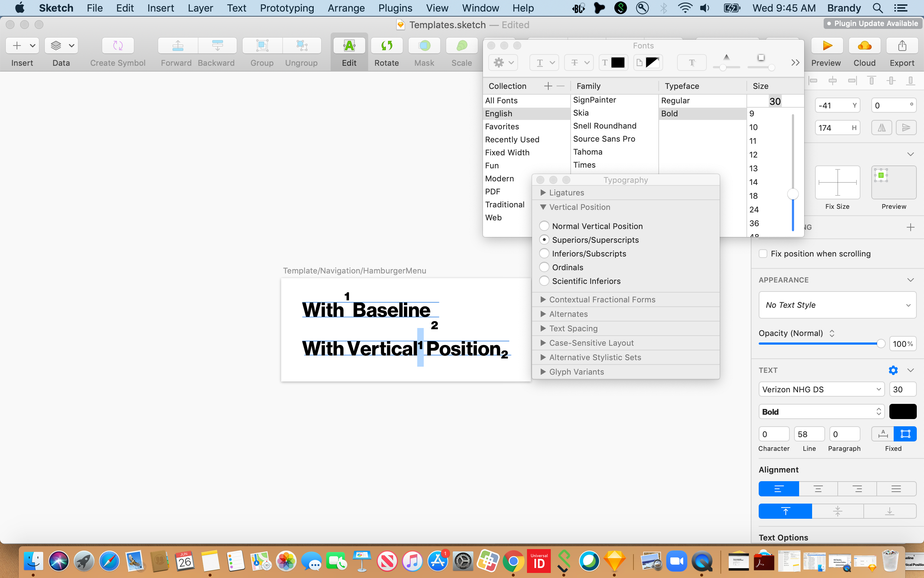Select the Ordinals radio button
The image size is (924, 578).
coord(544,267)
